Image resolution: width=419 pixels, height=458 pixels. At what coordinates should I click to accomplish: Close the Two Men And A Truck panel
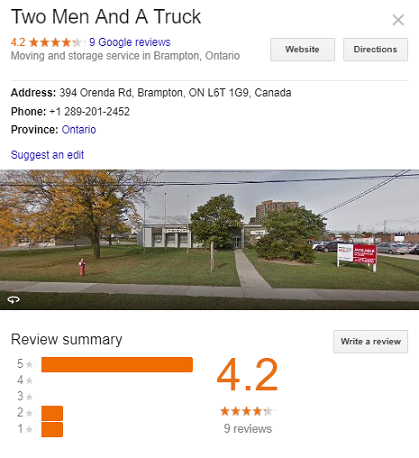[398, 20]
